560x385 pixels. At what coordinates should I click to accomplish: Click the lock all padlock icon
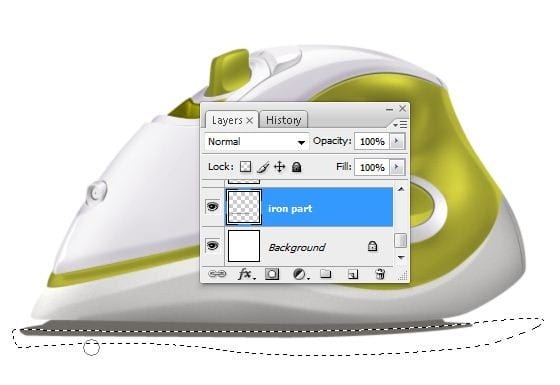[296, 167]
